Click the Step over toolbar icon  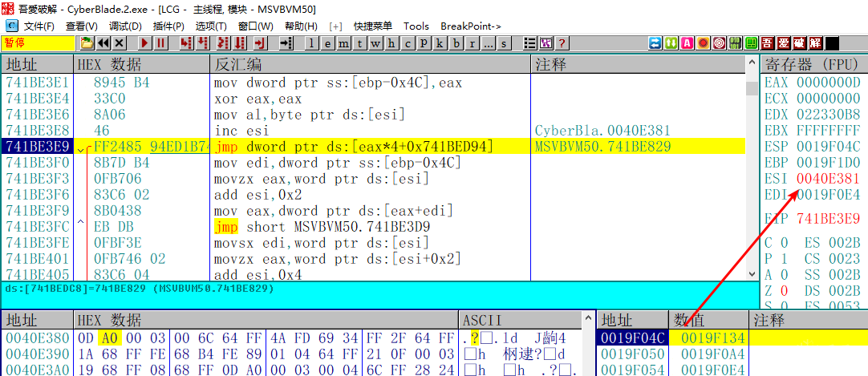[x=202, y=43]
